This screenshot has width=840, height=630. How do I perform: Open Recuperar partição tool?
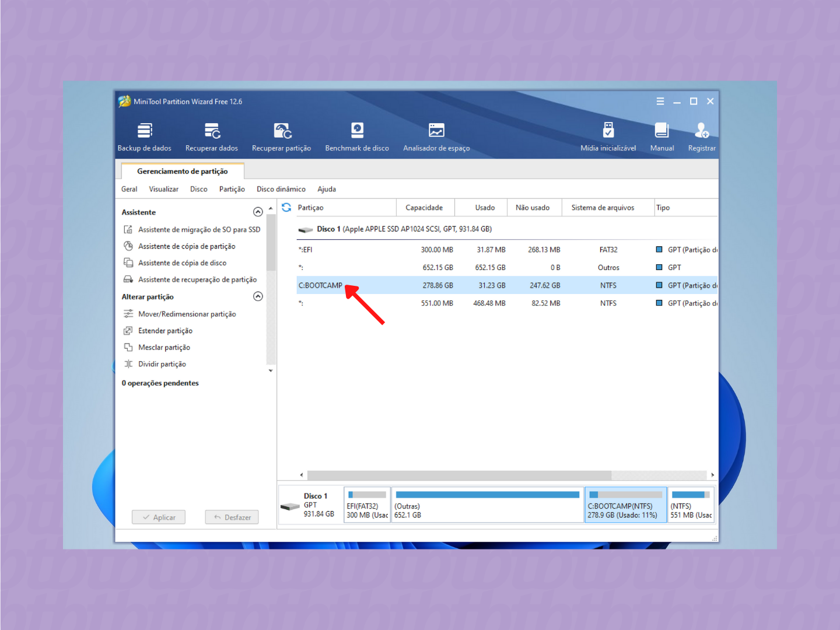click(x=282, y=137)
